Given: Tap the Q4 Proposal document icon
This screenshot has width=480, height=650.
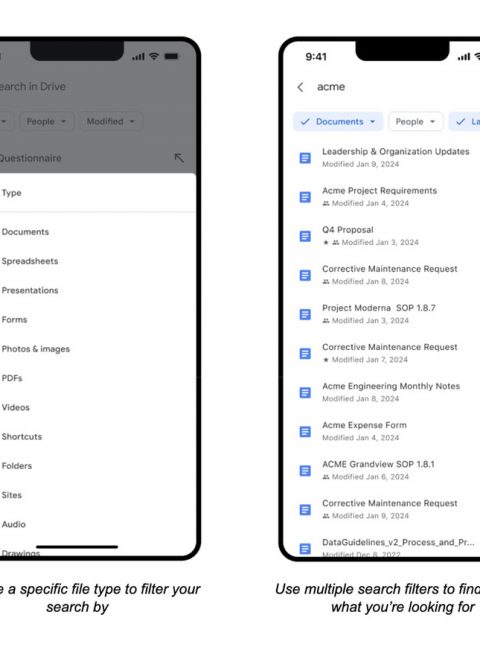Looking at the screenshot, I should click(305, 236).
